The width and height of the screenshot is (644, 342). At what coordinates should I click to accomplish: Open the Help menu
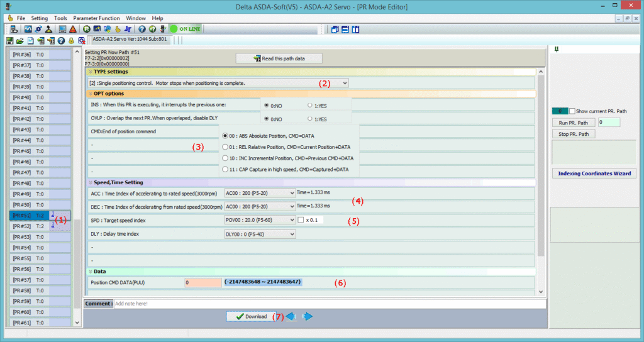(x=157, y=18)
